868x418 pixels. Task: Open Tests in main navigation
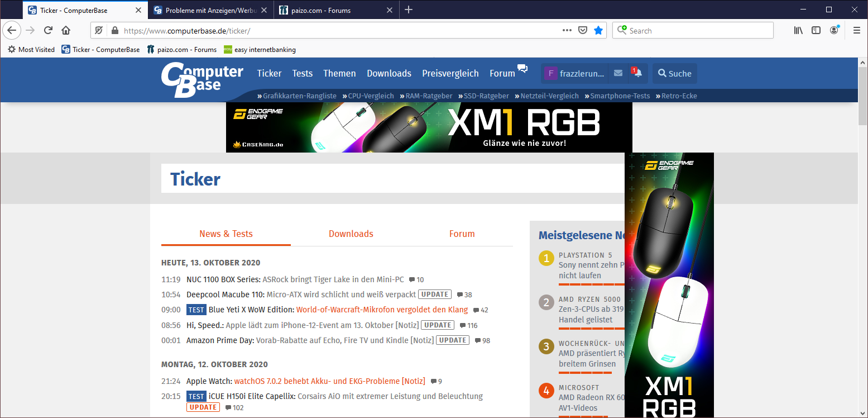click(303, 73)
